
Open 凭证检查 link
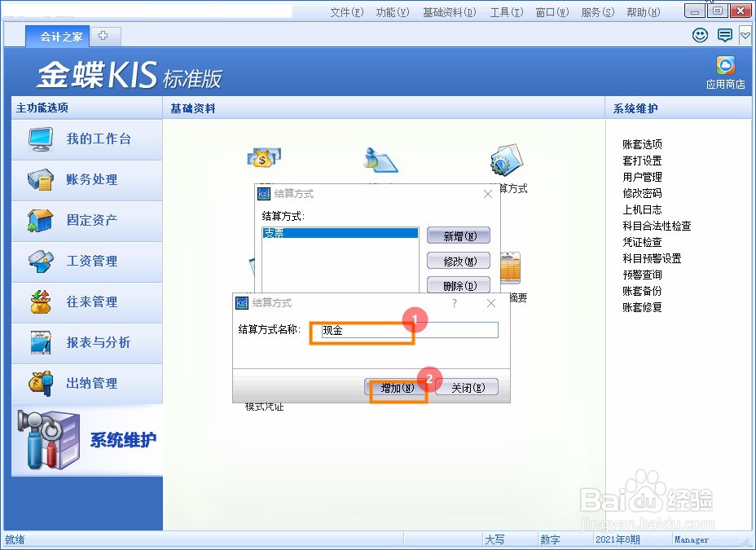point(642,242)
